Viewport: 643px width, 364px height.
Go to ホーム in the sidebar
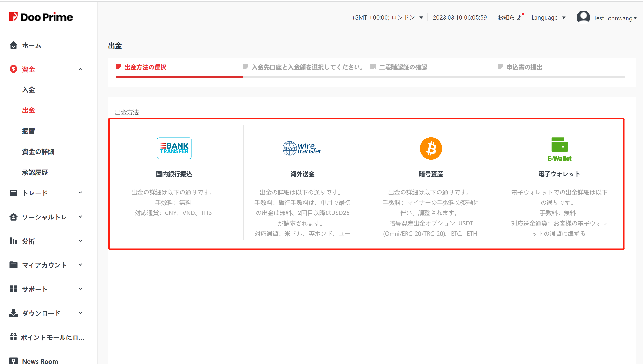[x=32, y=45]
